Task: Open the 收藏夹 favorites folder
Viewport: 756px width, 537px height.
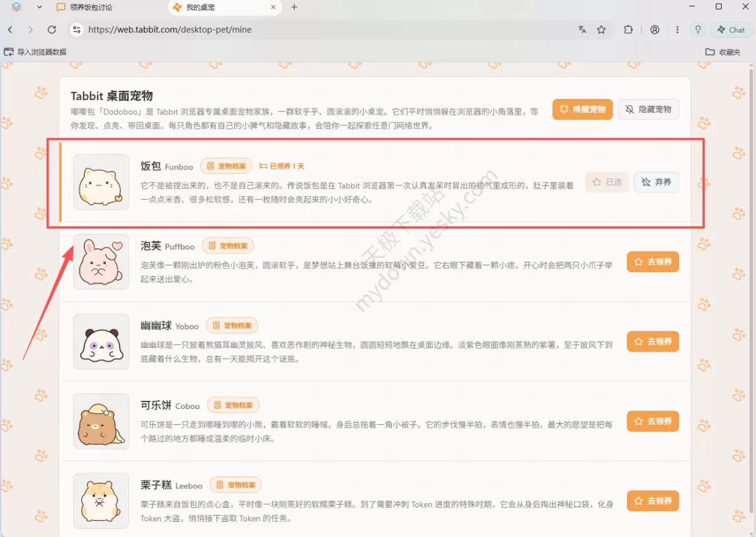Action: tap(723, 52)
